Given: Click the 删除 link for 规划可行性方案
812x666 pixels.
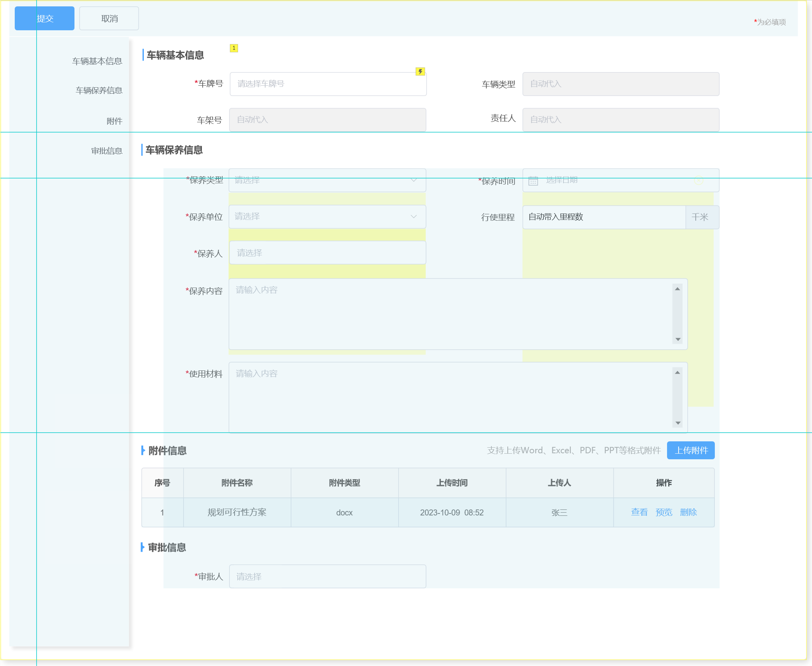Looking at the screenshot, I should click(689, 512).
